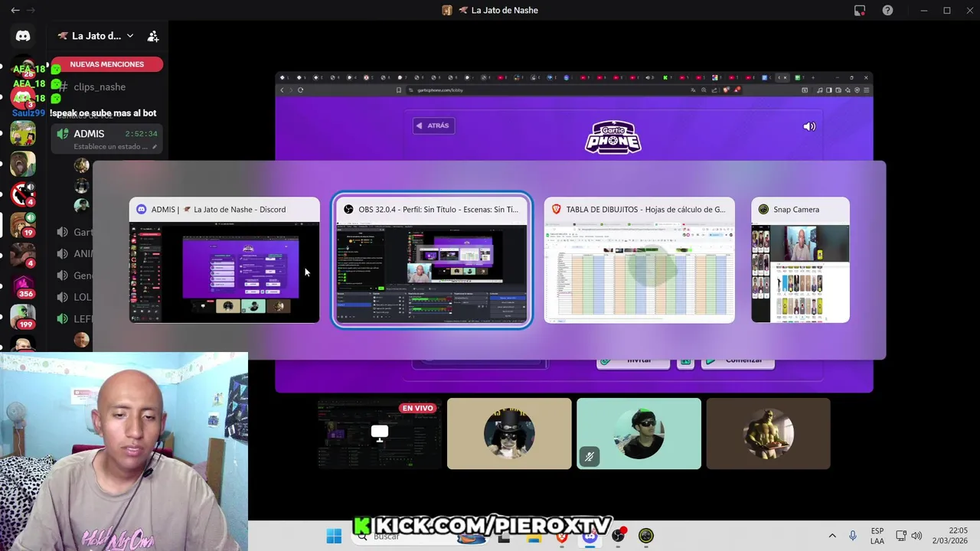Viewport: 980px width, 551px height.
Task: Open the server icon showing badge 356
Action: click(x=23, y=285)
